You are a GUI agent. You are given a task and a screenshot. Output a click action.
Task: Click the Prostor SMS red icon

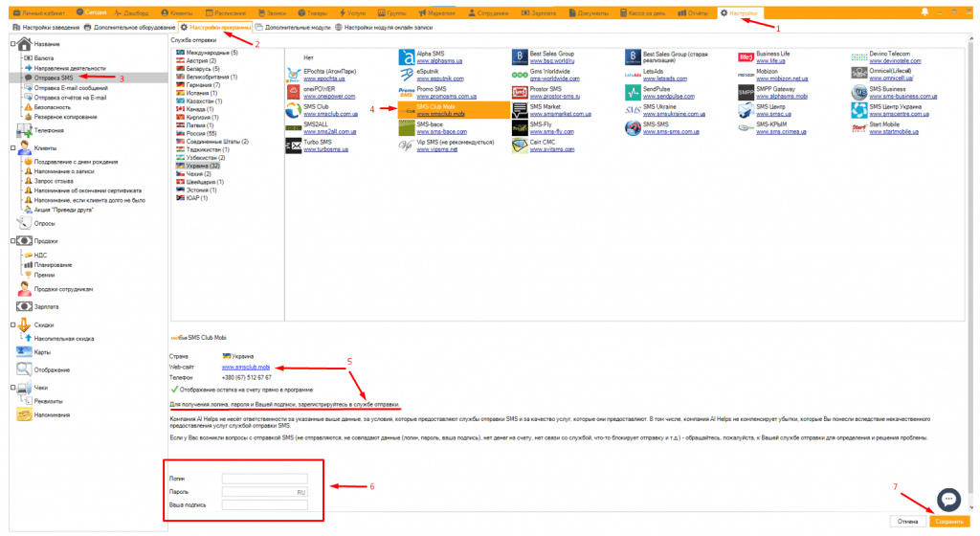click(520, 93)
